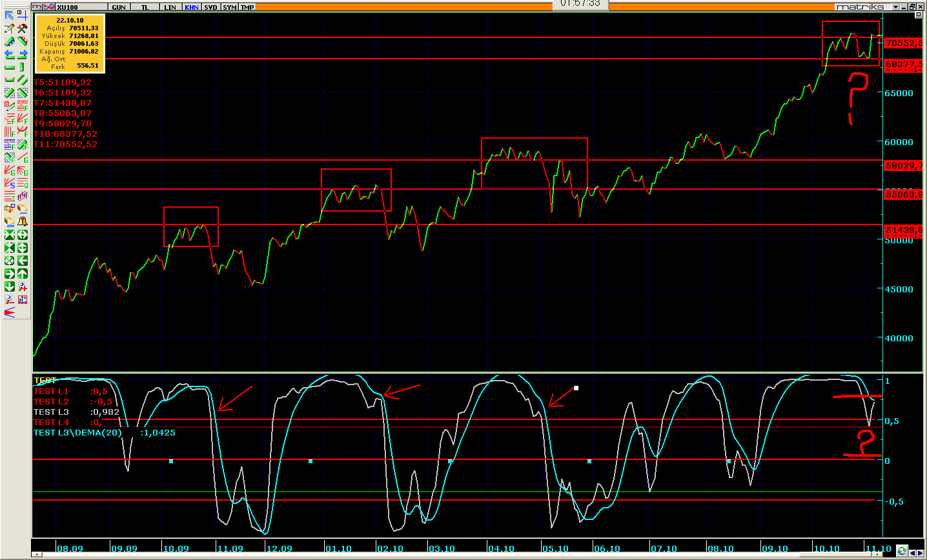
Task: Click the green down arrow icon
Action: tap(10, 286)
